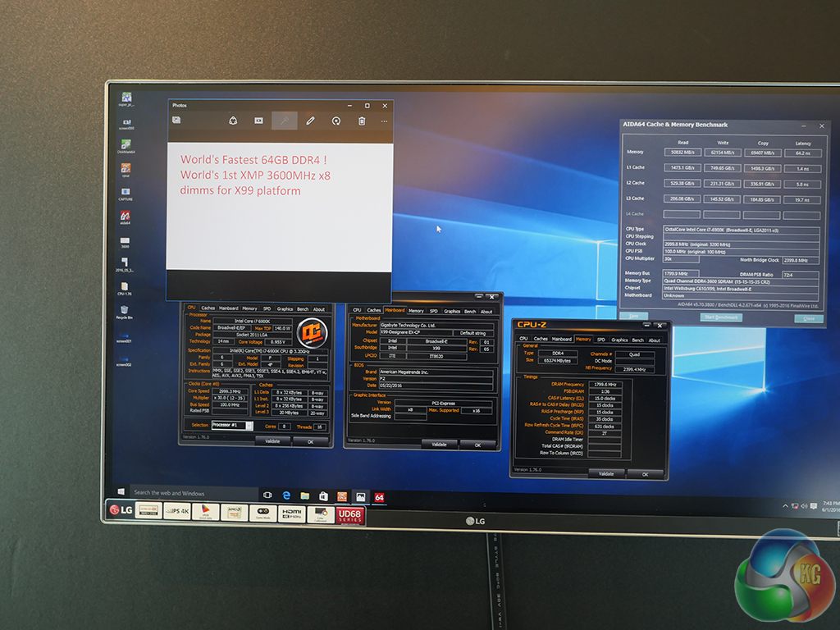Open Caches tab in leftmost CPU-Z window

point(208,308)
